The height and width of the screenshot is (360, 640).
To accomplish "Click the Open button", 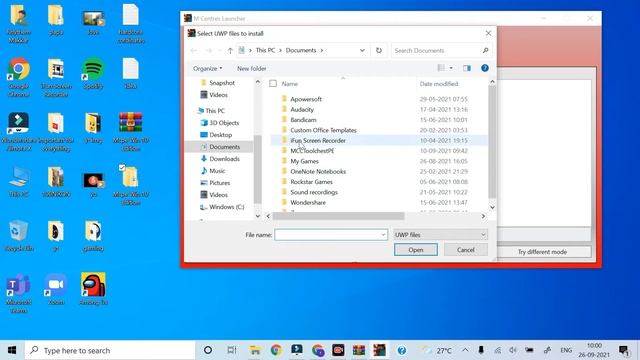I will tap(416, 250).
